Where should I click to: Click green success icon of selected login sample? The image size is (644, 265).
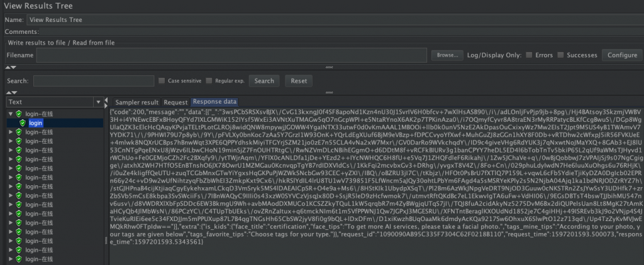coord(23,123)
